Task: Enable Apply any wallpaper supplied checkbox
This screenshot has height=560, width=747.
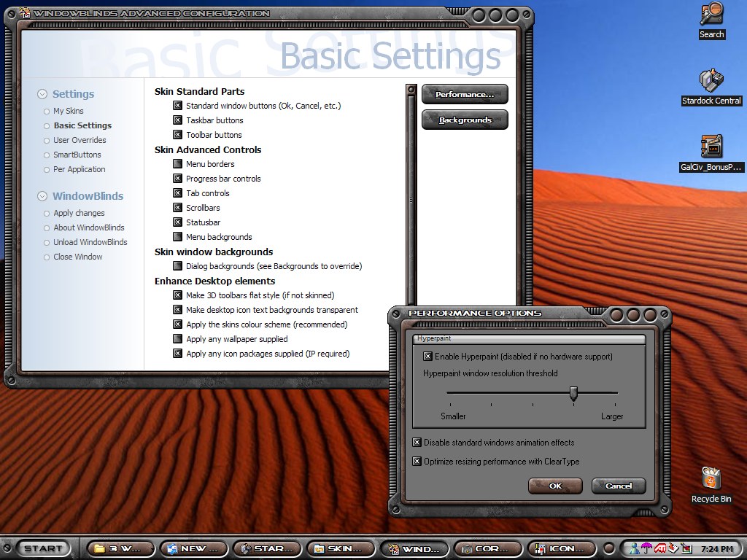Action: 178,339
